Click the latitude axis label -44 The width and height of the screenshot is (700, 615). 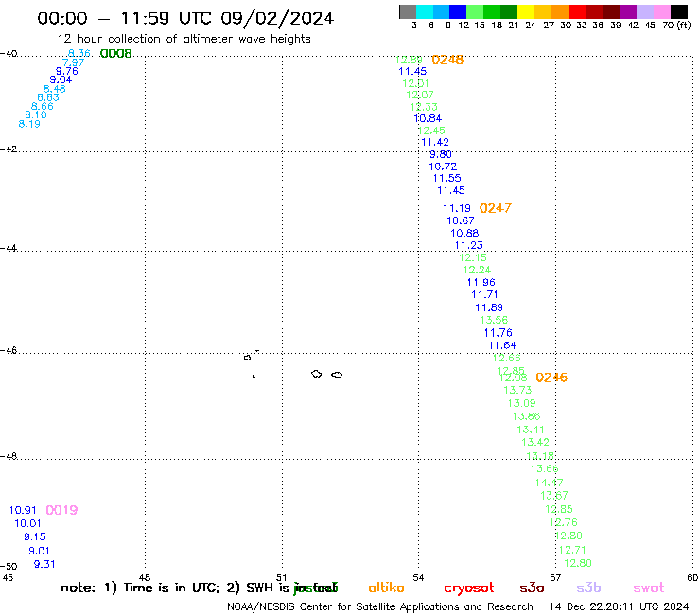tap(9, 248)
